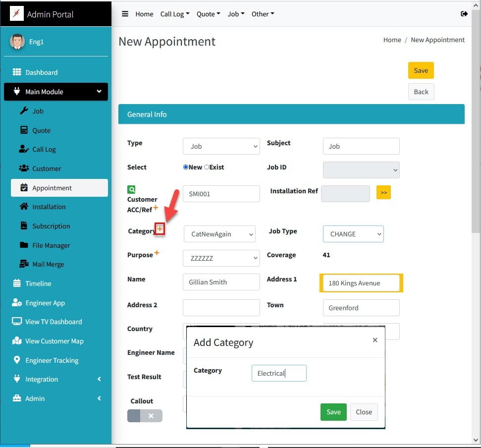
Task: Click the plus icon beside Purpose
Action: (x=157, y=253)
